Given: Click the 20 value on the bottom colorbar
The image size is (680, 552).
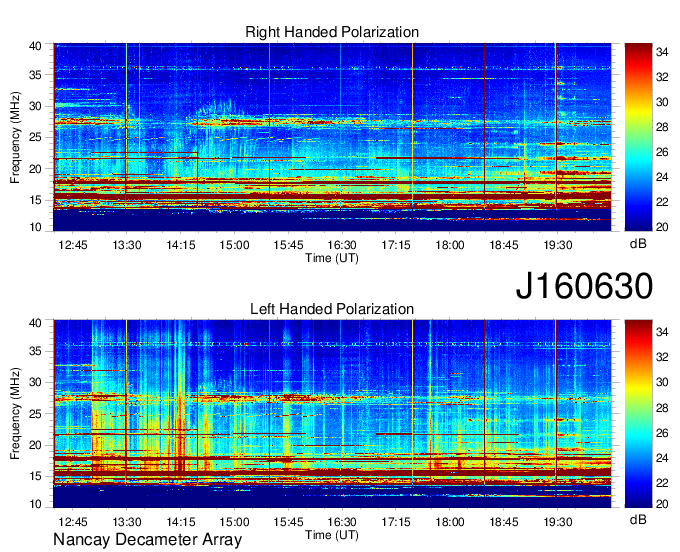Looking at the screenshot, I should (662, 504).
